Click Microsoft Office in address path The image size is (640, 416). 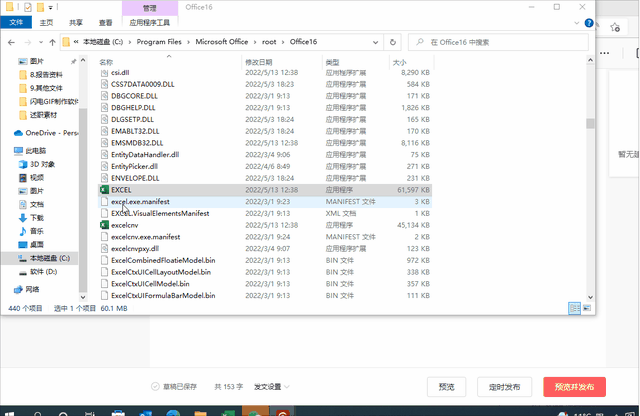222,42
